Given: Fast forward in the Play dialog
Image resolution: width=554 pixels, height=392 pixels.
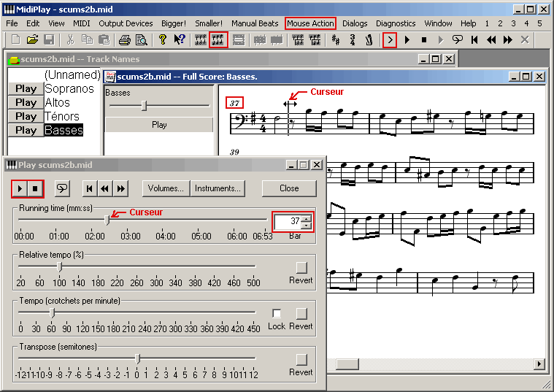Looking at the screenshot, I should pos(121,188).
